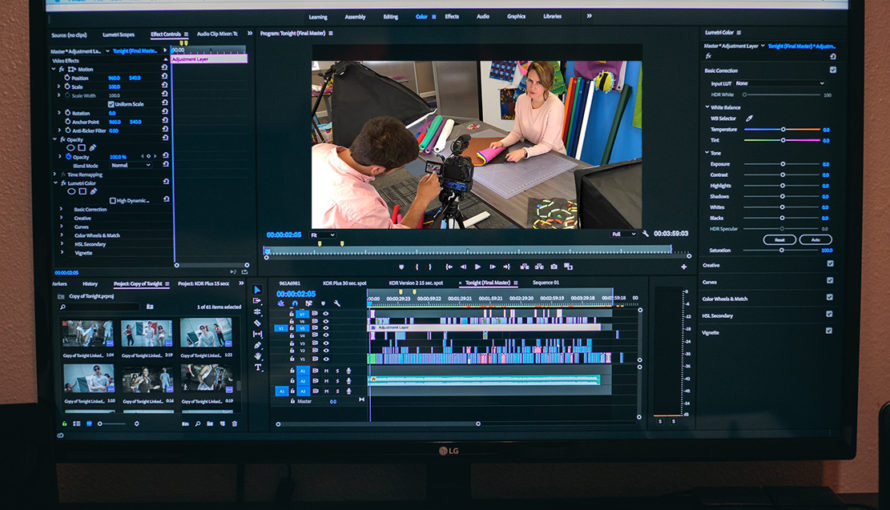Select the Slip tool
The image size is (890, 510).
coord(257,334)
